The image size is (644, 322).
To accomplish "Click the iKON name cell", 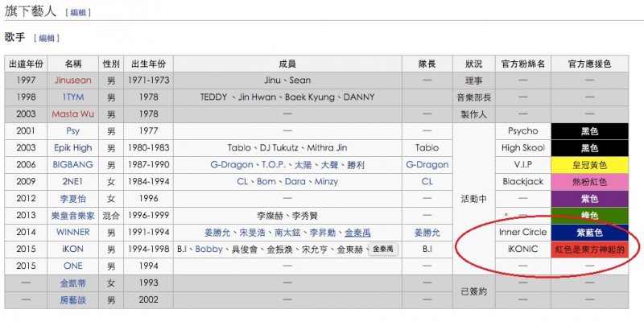I will [x=73, y=249].
